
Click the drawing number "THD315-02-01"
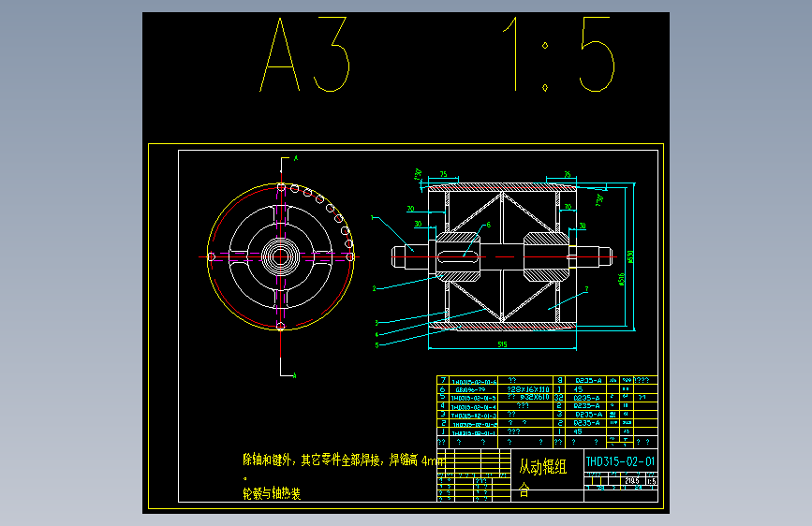pyautogui.click(x=620, y=461)
